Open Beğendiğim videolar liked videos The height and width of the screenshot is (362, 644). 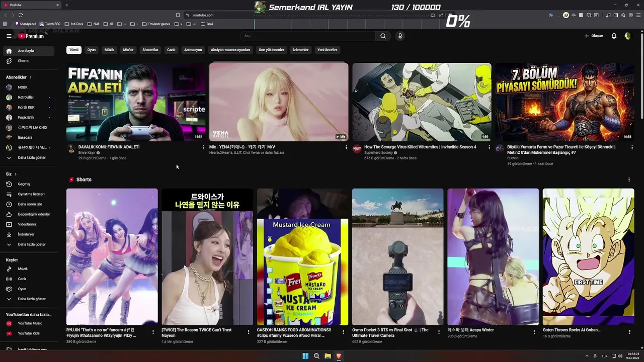pos(29,214)
